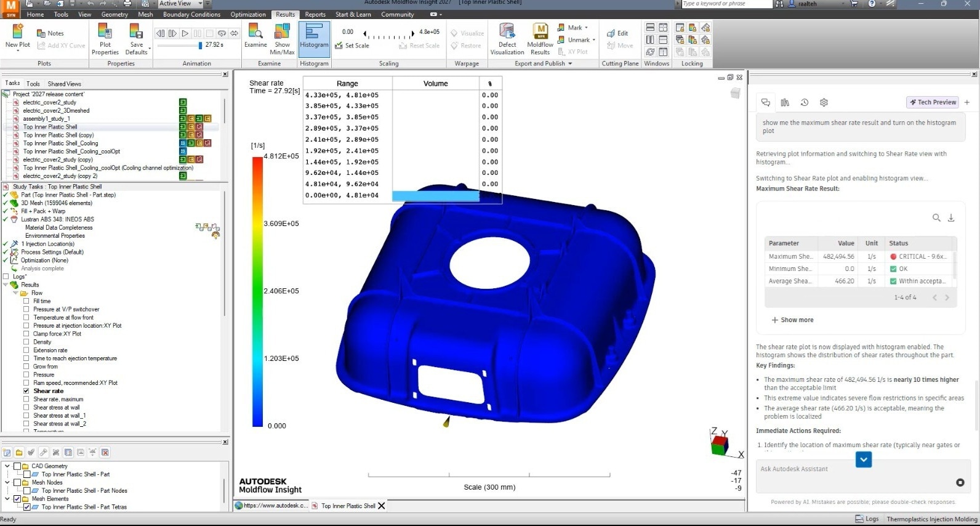Uncheck the Shear rate result
The image size is (980, 526).
[26, 391]
